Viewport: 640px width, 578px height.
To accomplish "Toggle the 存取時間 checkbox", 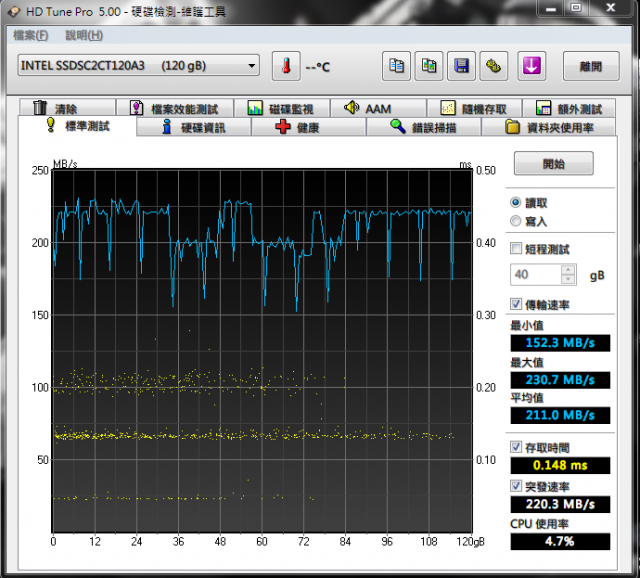I will 516,446.
